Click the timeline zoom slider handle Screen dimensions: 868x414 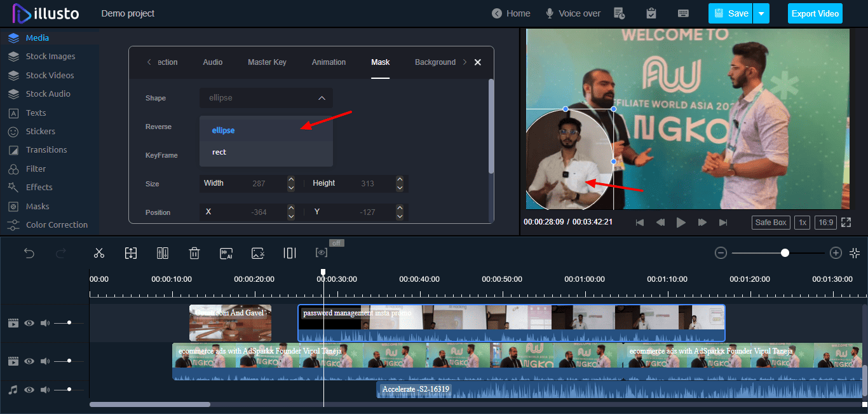[785, 253]
